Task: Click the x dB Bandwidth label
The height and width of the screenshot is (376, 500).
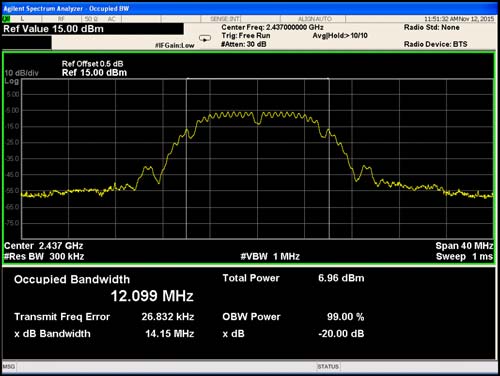Action: click(x=52, y=334)
